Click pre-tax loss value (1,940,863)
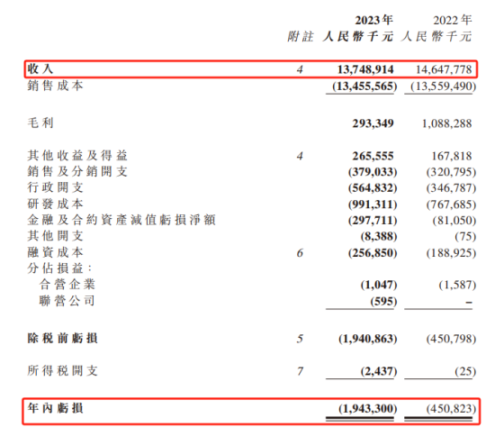The image size is (504, 436). point(368,339)
